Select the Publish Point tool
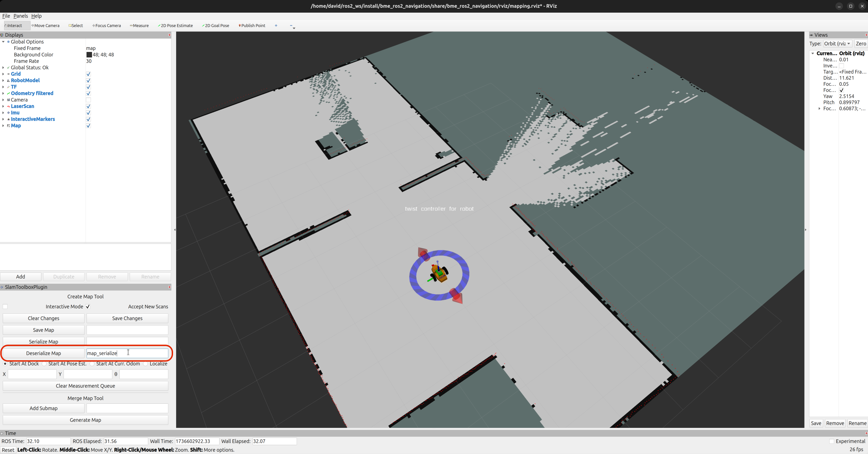This screenshot has width=868, height=454. point(252,25)
